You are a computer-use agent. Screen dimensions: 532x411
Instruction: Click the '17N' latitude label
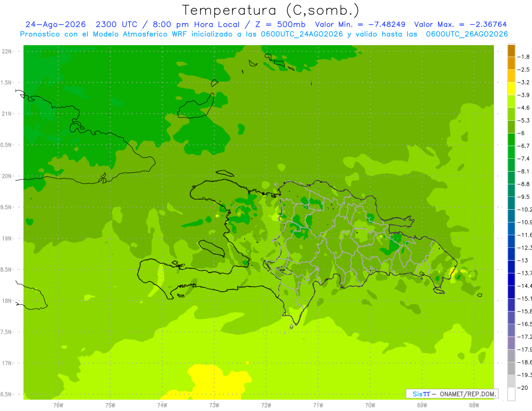click(x=7, y=364)
